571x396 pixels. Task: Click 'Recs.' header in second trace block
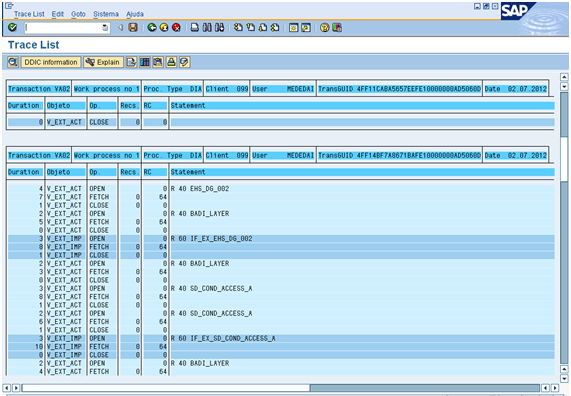point(130,172)
